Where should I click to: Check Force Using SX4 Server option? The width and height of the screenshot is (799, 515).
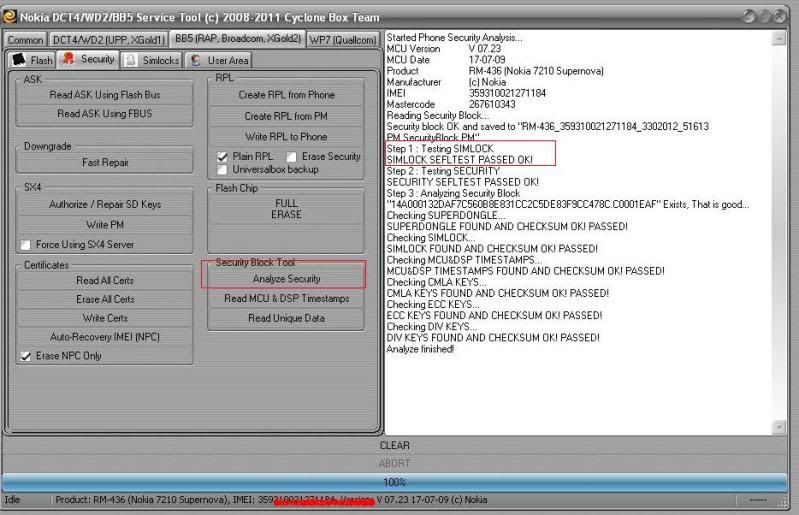26,245
